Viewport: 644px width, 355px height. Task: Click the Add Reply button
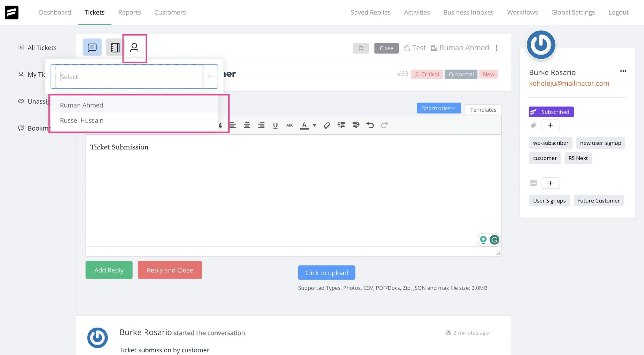coord(109,270)
